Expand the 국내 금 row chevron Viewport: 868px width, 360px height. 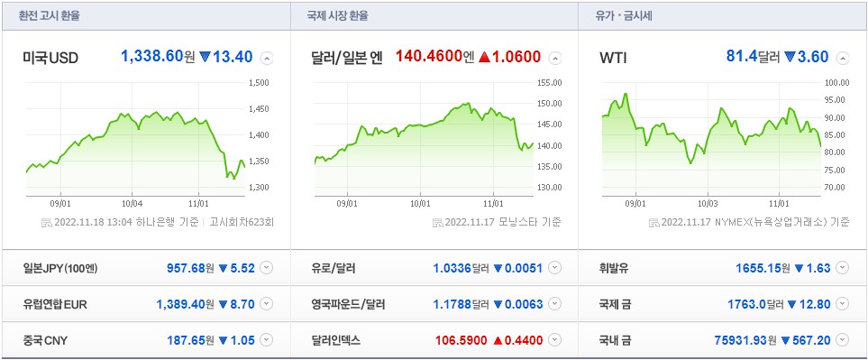[x=842, y=340]
